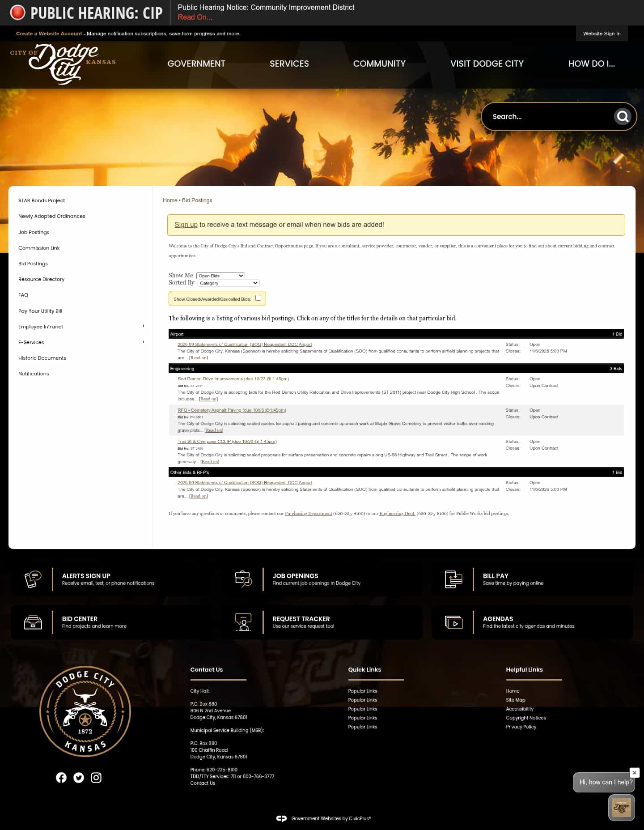Open the Dodge City chatbot avatar
The height and width of the screenshot is (830, 644).
622,808
